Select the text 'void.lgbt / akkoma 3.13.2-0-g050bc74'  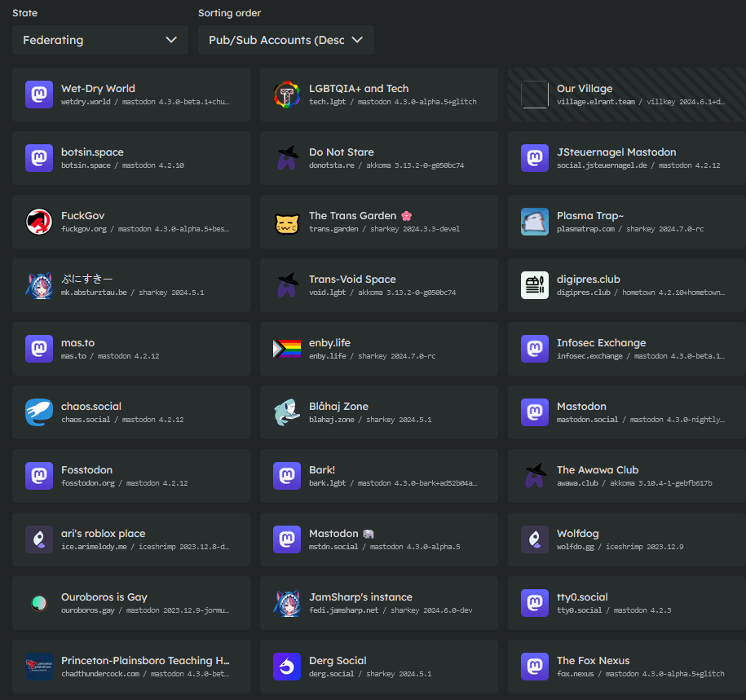382,293
